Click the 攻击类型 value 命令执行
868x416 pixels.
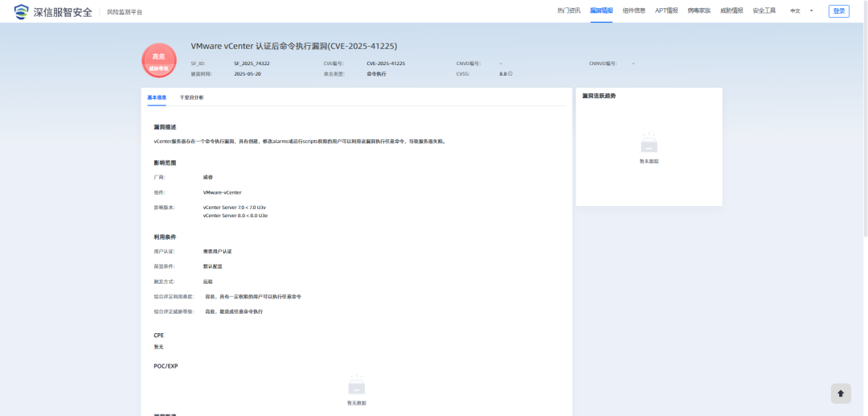[376, 73]
